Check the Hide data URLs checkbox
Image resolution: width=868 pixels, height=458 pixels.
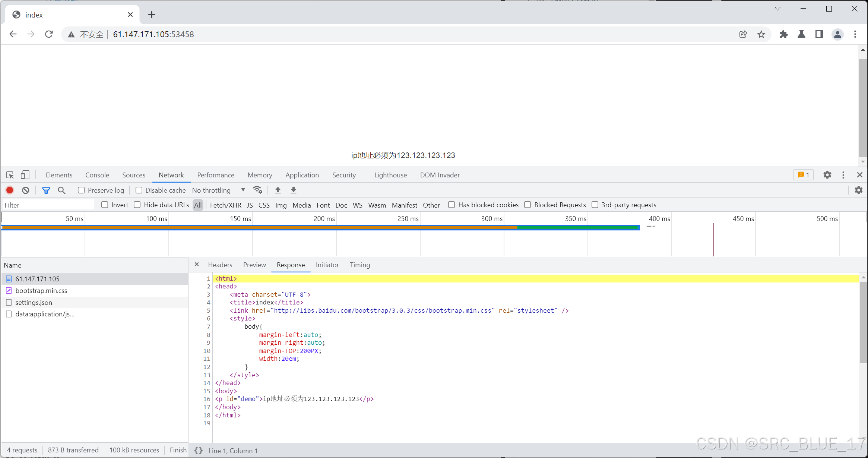click(137, 205)
